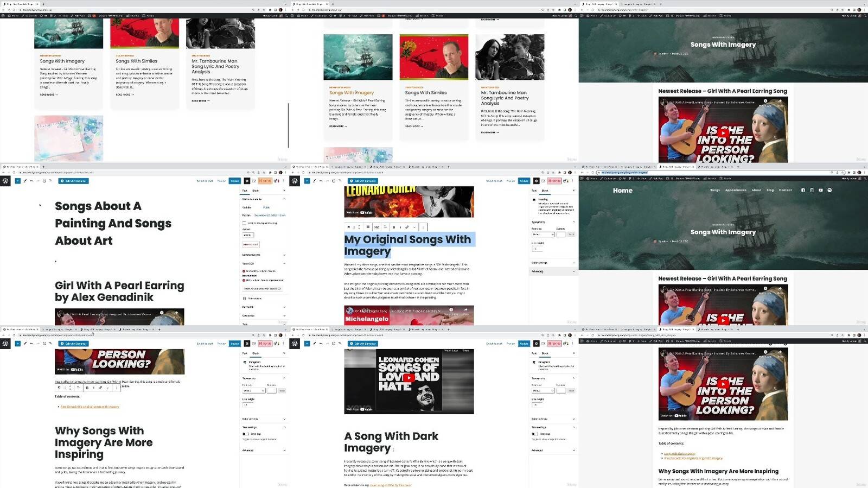Expand Color settings in the My Original Songs editor sidebar
The image size is (868, 488).
(x=553, y=263)
